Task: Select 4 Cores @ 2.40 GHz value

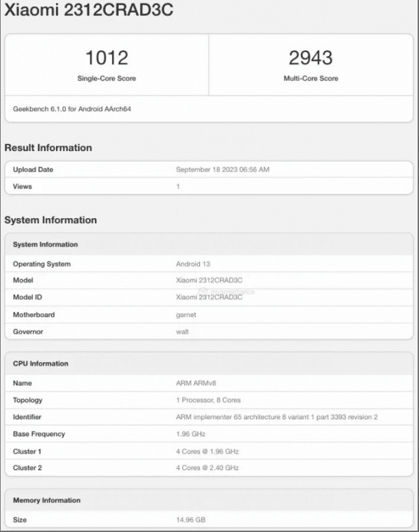Action: pyautogui.click(x=207, y=468)
